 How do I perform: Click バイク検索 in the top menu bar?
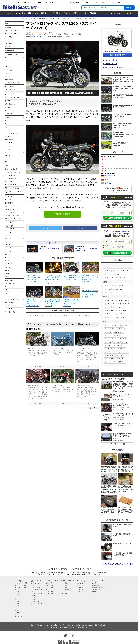point(38,2)
